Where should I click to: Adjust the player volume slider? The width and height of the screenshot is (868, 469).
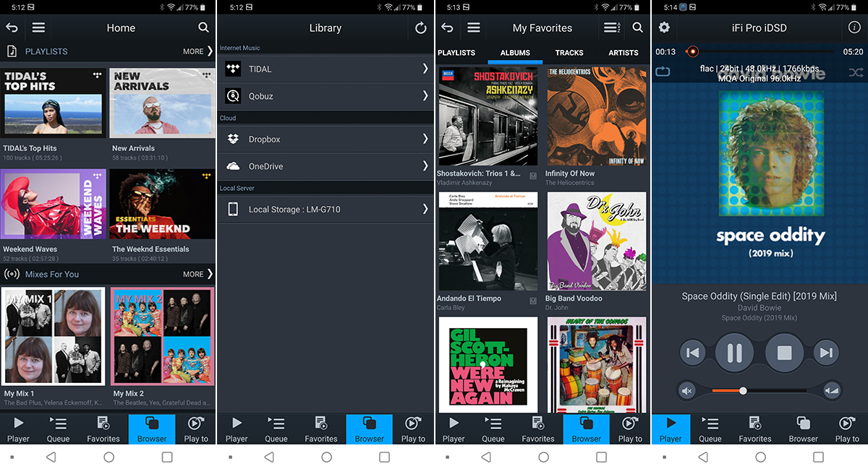point(759,391)
